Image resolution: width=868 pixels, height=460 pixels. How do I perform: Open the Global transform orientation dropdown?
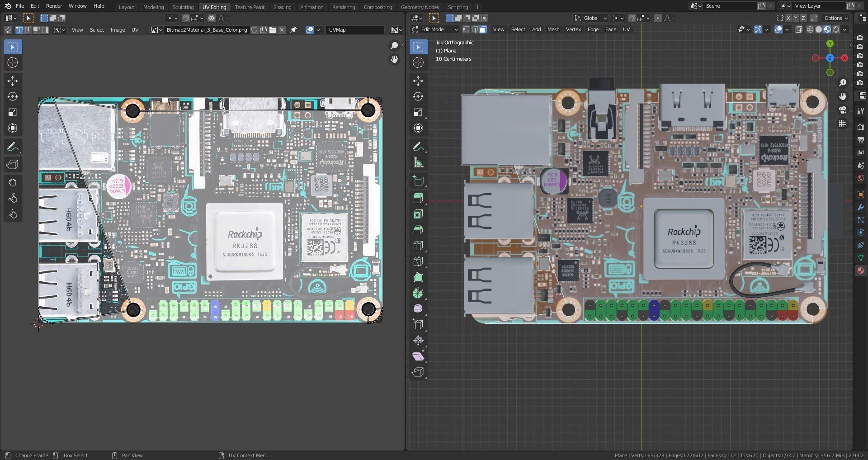pos(590,18)
